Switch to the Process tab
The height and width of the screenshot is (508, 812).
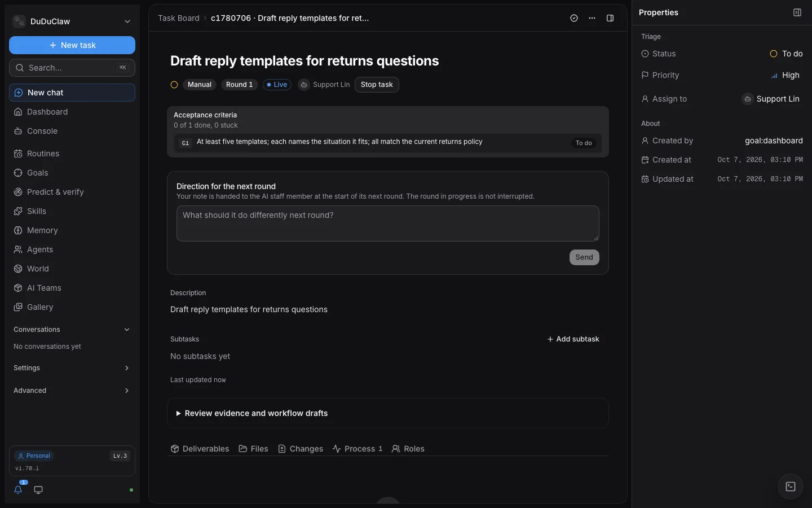click(358, 449)
